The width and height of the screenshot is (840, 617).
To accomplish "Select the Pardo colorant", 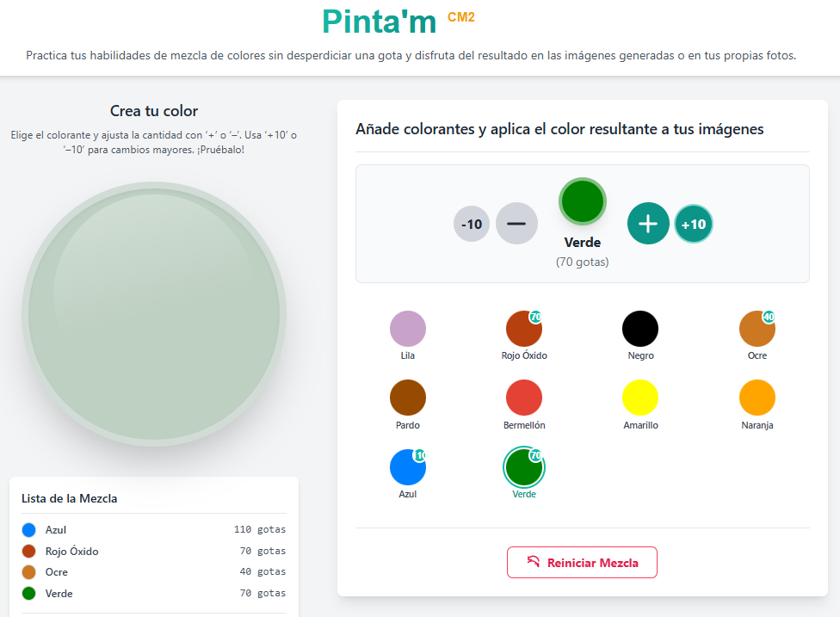I will [408, 398].
